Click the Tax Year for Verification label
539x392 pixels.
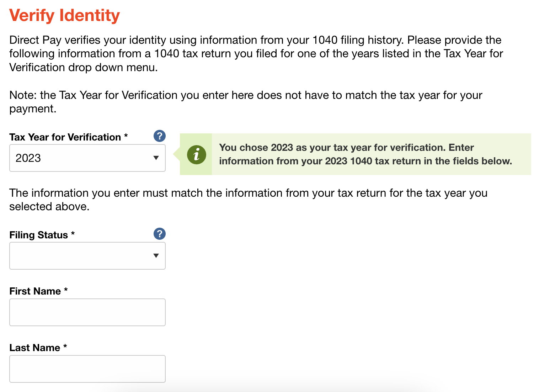pyautogui.click(x=68, y=137)
